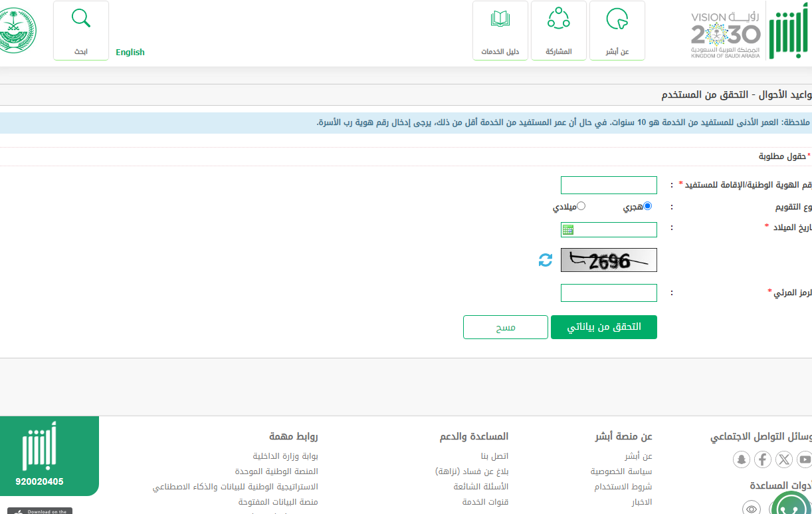Click the national ID number input field
Screen dimensions: 812x514
click(x=609, y=185)
